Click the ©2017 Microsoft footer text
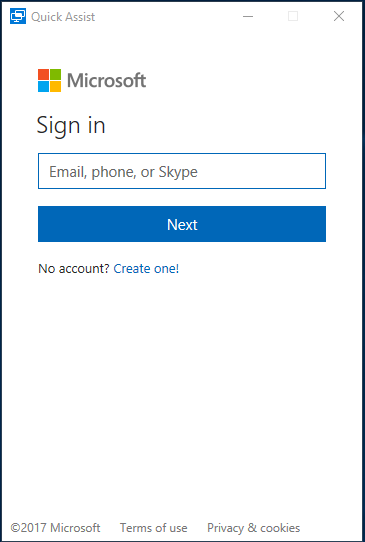This screenshot has height=542, width=365. pyautogui.click(x=55, y=528)
